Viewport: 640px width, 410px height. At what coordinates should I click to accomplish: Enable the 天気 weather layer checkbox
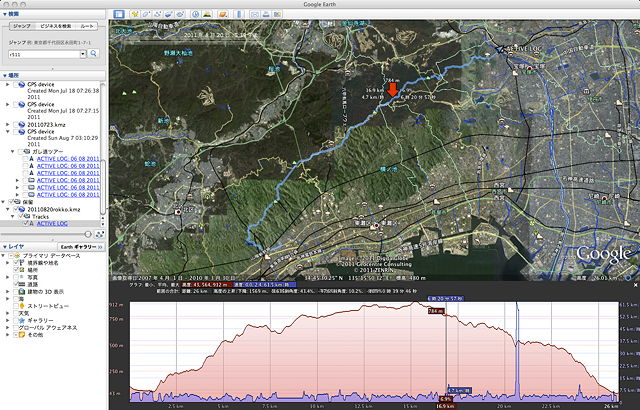(x=16, y=313)
